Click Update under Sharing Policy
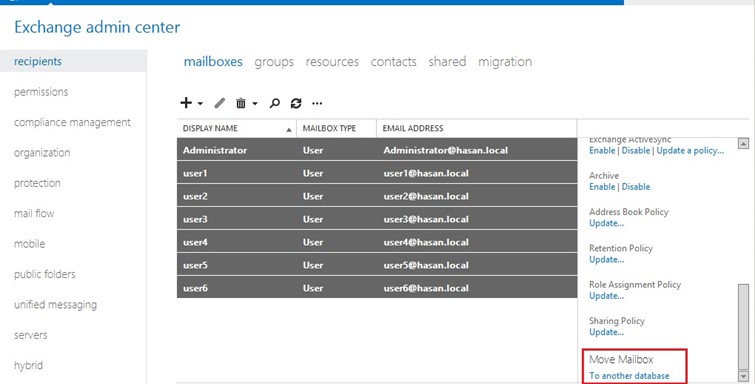Viewport: 755px width, 384px height. tap(606, 332)
